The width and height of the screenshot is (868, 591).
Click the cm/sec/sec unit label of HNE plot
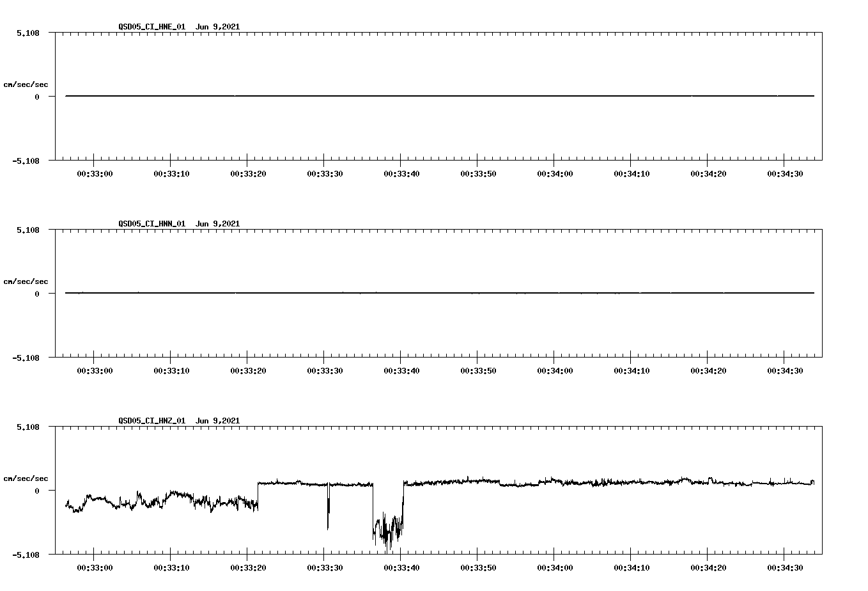click(26, 85)
